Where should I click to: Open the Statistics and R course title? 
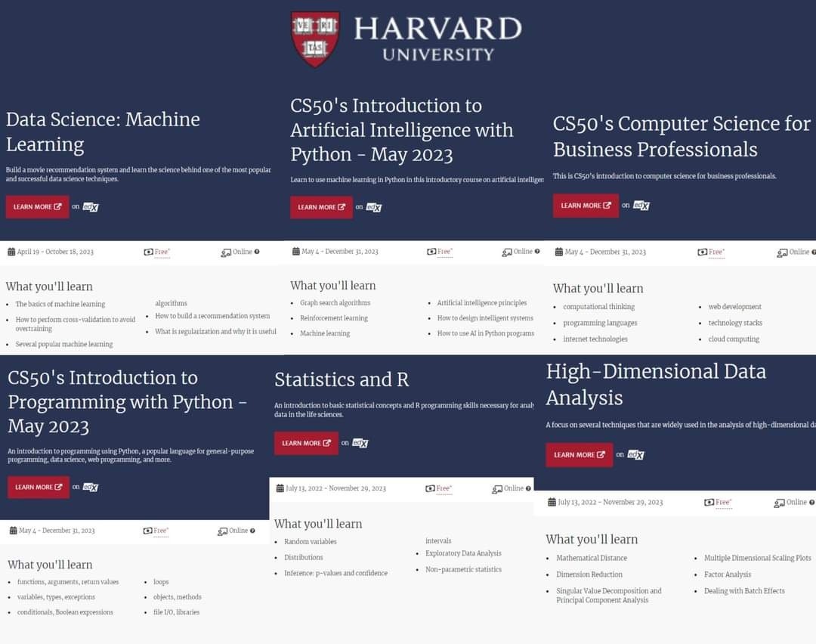pyautogui.click(x=342, y=379)
